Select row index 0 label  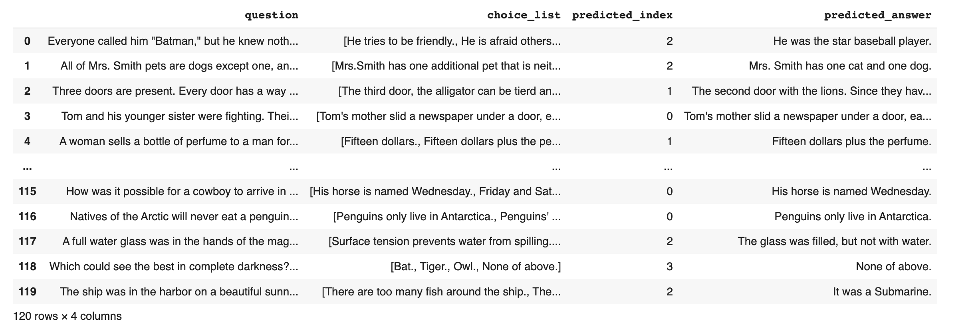[27, 41]
